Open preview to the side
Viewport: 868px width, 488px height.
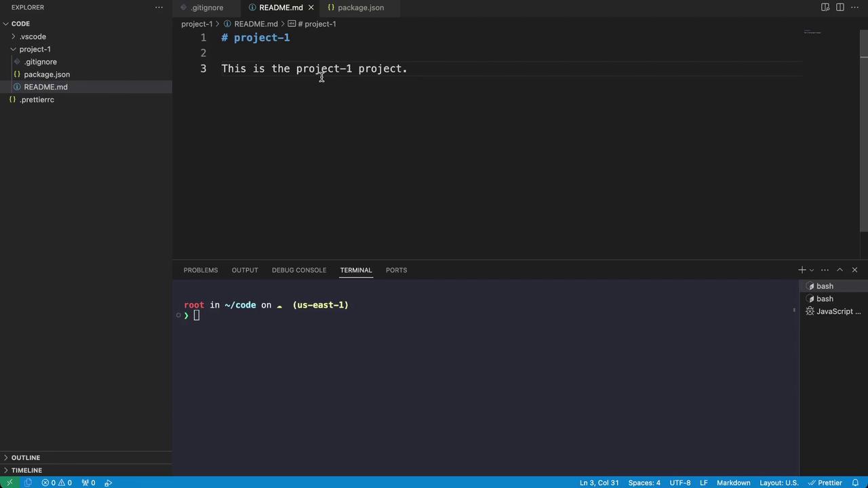(x=825, y=7)
